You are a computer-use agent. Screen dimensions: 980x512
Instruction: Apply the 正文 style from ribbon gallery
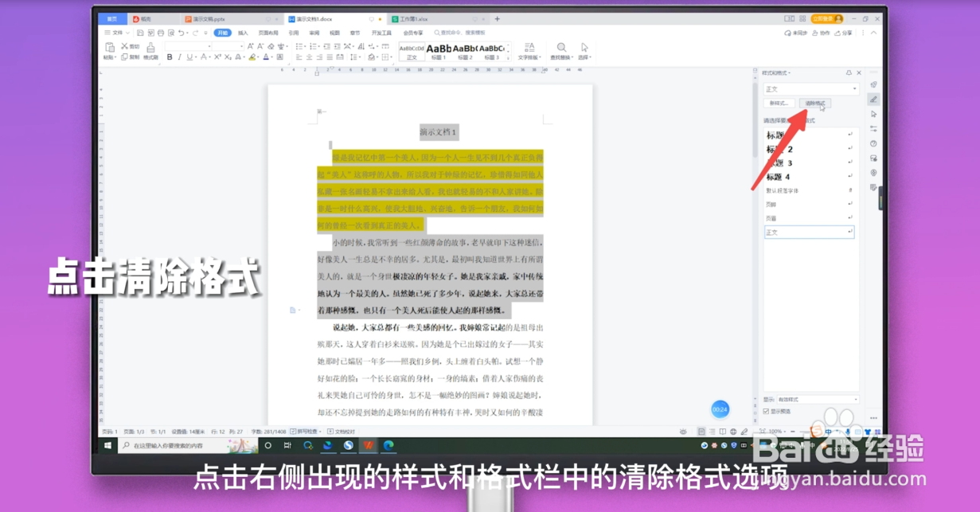point(412,52)
